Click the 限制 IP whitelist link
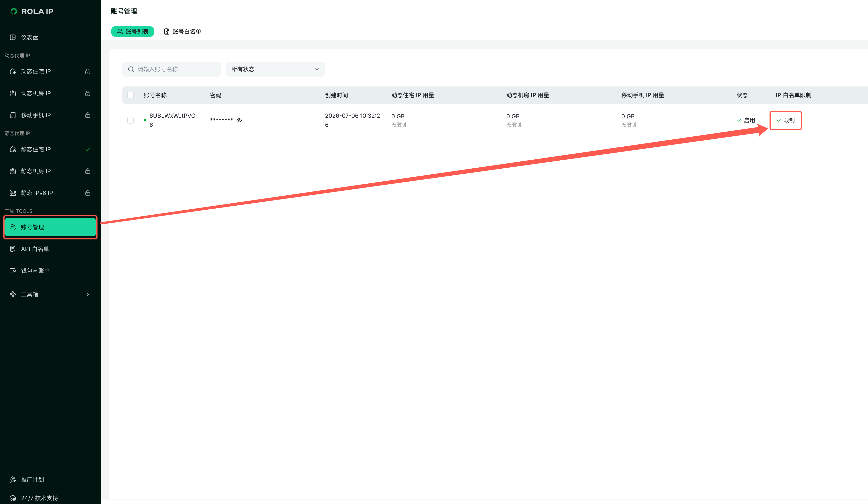868x504 pixels. pyautogui.click(x=786, y=120)
